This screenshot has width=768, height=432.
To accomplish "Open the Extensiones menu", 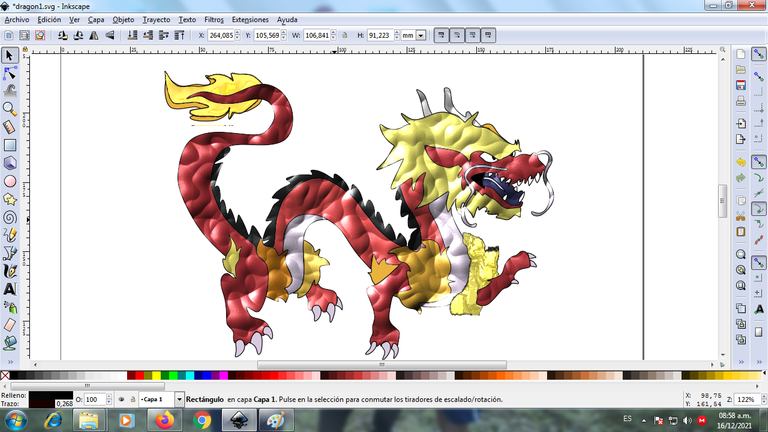I will tap(250, 20).
